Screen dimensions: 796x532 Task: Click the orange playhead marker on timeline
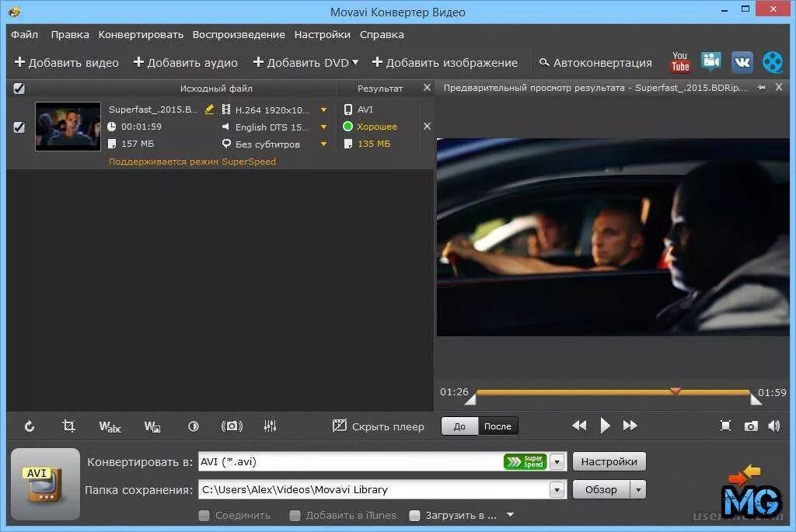[676, 390]
